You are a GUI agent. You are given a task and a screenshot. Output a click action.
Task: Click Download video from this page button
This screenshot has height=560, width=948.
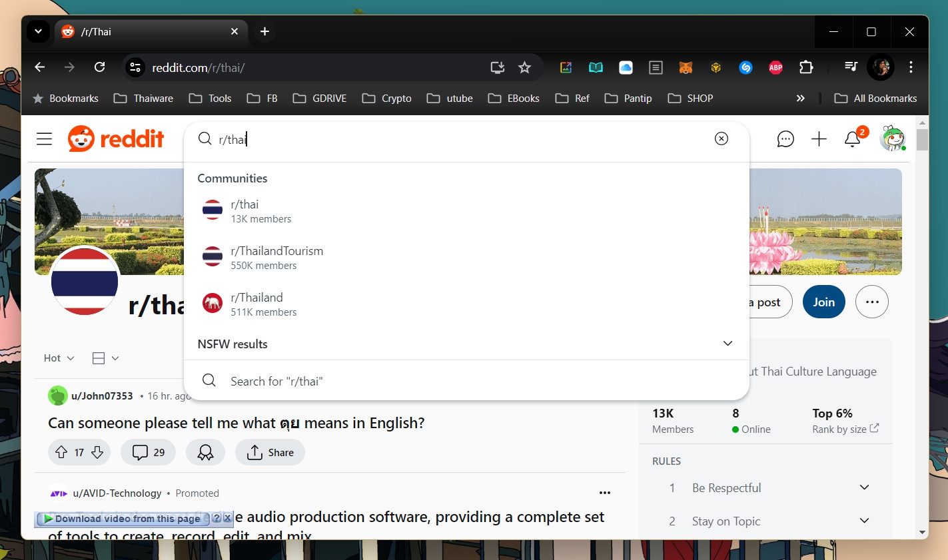pyautogui.click(x=123, y=519)
